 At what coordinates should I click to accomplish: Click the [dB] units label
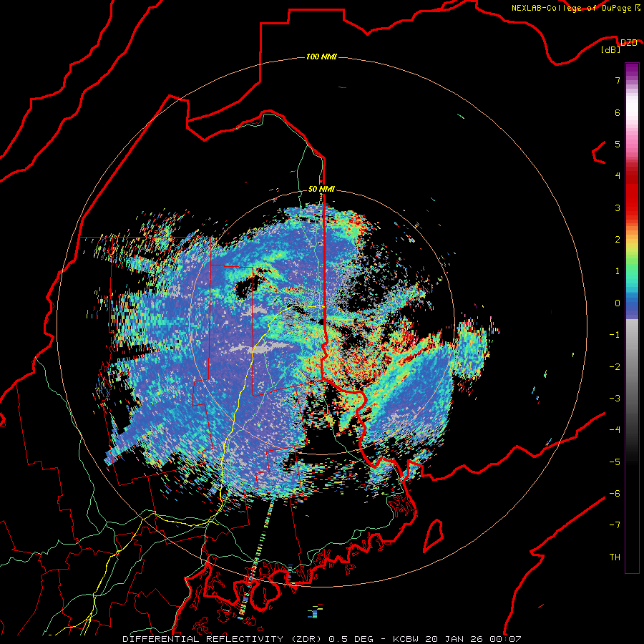(x=611, y=50)
